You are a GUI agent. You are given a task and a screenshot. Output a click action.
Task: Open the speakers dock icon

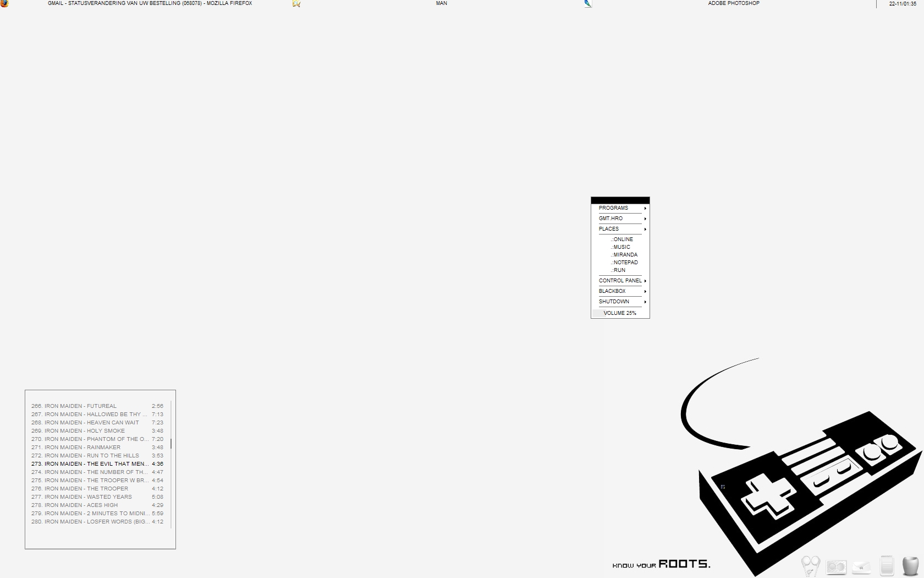coord(836,567)
